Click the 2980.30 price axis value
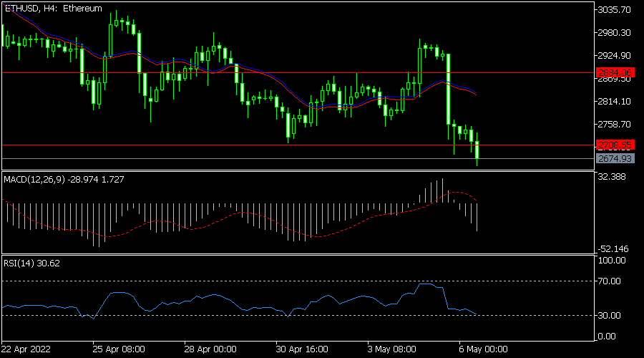644x358 pixels. pos(614,33)
